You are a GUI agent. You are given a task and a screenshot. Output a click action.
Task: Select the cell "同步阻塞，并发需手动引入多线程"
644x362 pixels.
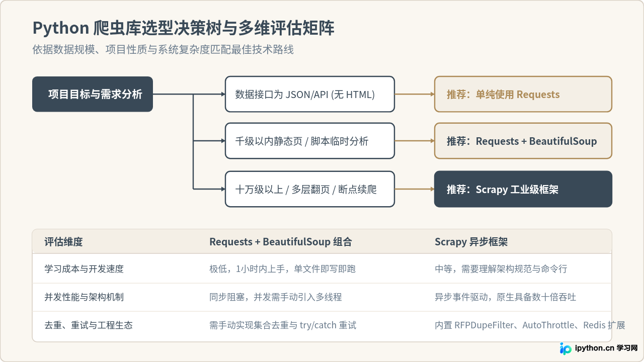(x=276, y=297)
